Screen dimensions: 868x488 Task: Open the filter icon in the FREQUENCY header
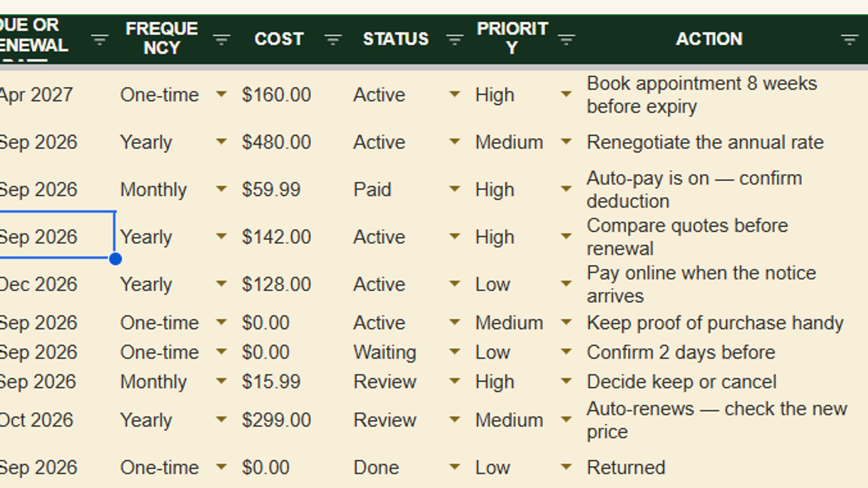point(221,40)
